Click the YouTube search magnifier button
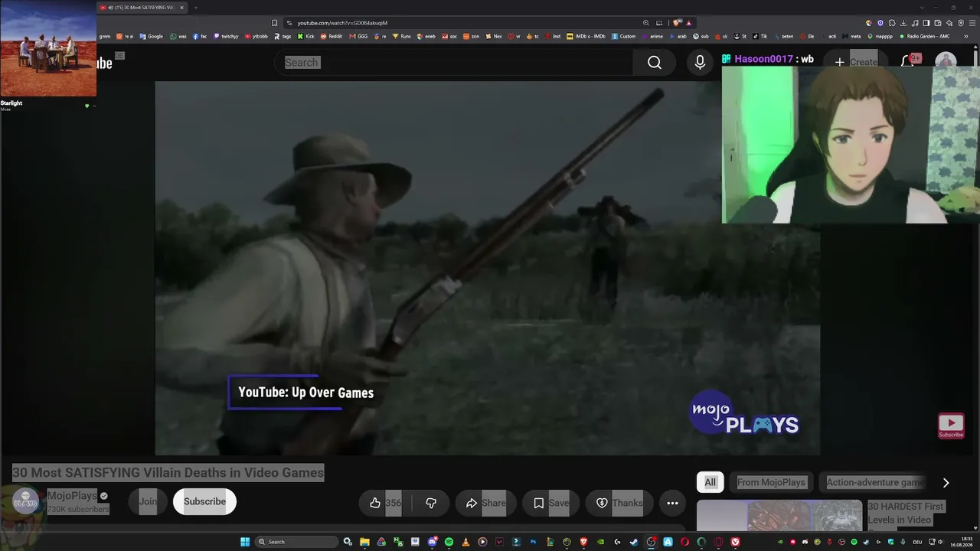This screenshot has width=980, height=551. pos(655,63)
